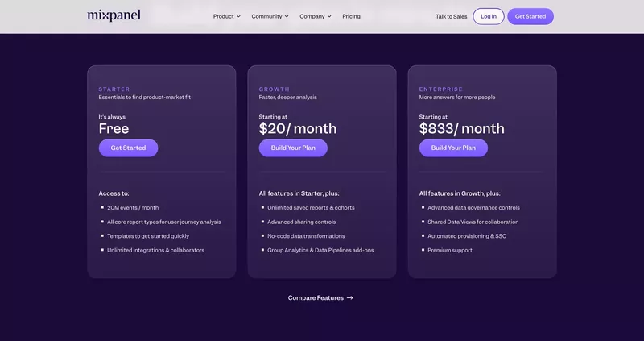Click the Premium support bullet item
Image resolution: width=644 pixels, height=341 pixels.
(450, 250)
